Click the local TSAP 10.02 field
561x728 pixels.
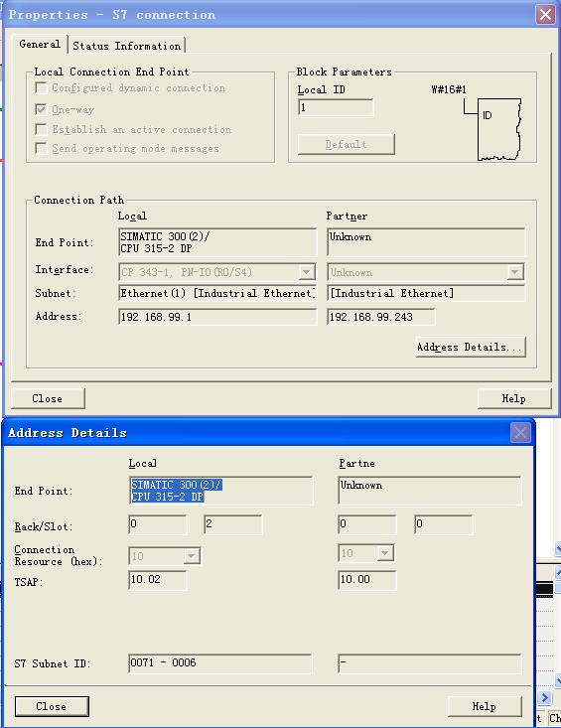[x=158, y=579]
